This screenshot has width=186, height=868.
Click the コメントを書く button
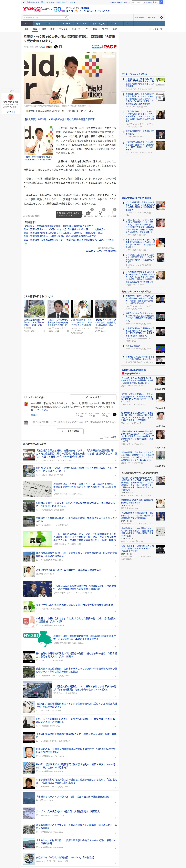(93, 397)
